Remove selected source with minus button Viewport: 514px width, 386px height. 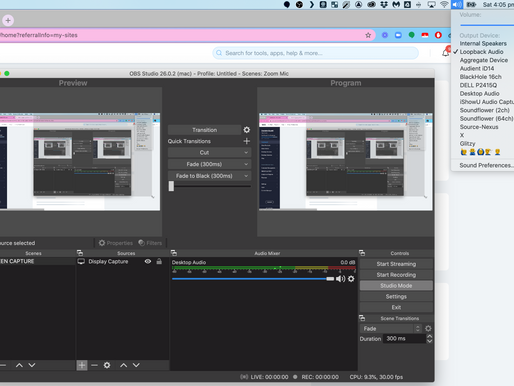pos(94,365)
